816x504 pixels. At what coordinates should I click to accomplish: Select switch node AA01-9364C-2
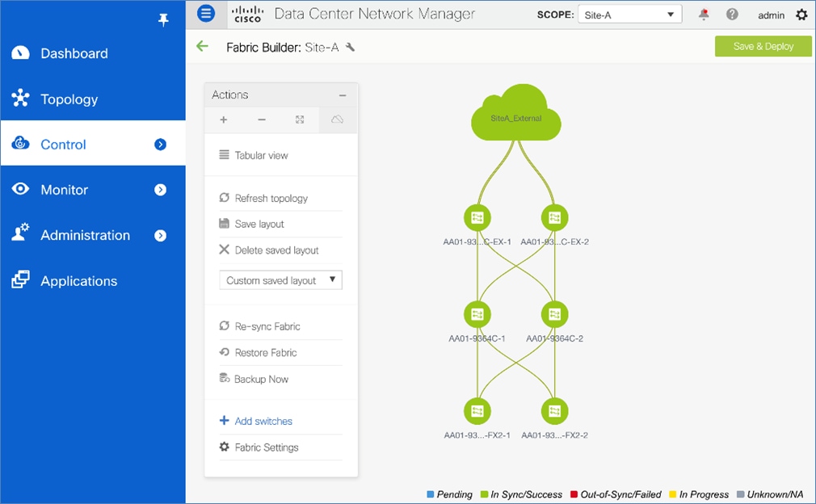pyautogui.click(x=555, y=315)
